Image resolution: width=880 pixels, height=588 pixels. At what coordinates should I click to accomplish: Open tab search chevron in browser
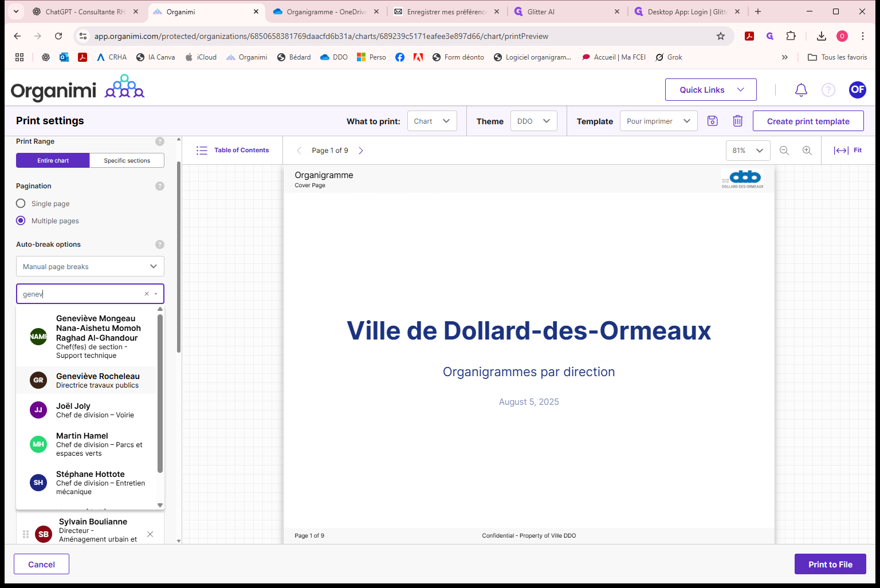coord(15,11)
